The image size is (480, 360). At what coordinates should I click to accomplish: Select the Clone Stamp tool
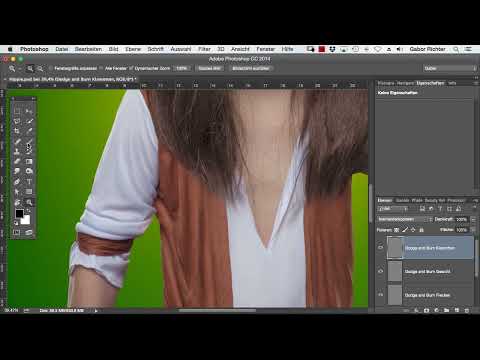click(17, 151)
